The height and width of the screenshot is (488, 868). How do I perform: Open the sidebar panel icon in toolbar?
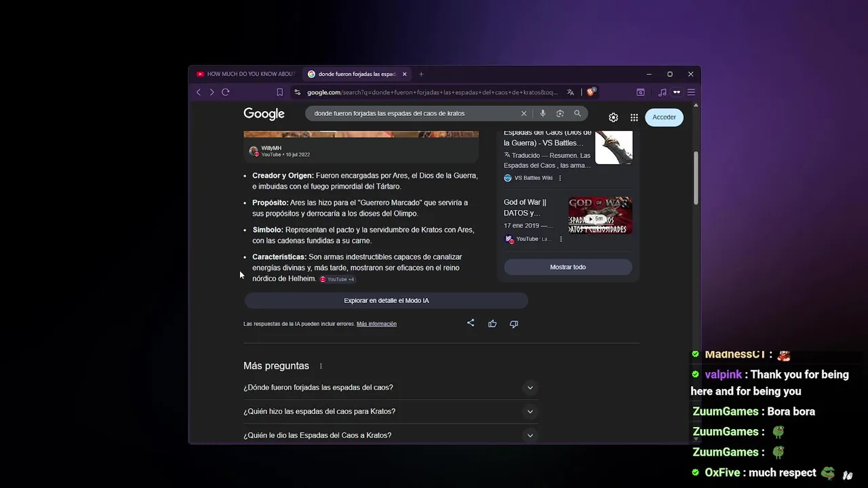(x=640, y=92)
